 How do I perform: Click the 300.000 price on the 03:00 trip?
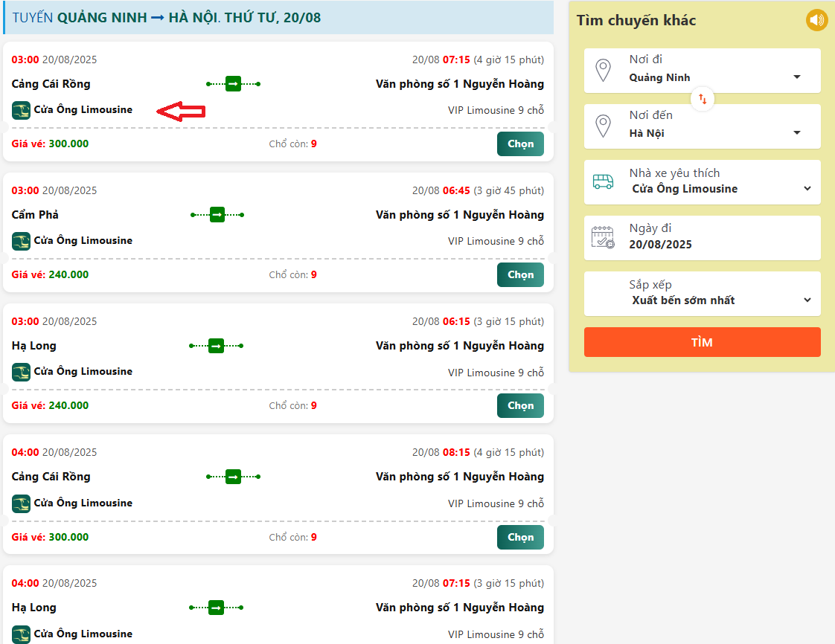[68, 144]
